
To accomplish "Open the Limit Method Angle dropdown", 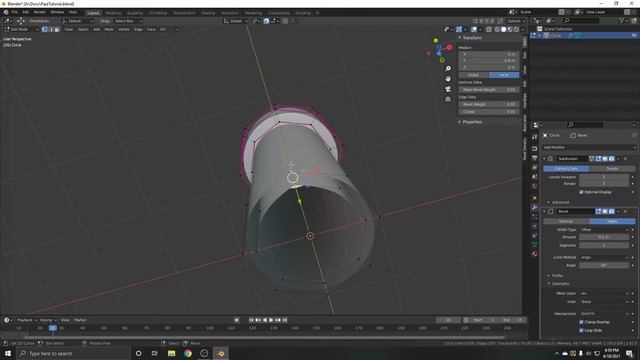I will (x=604, y=258).
